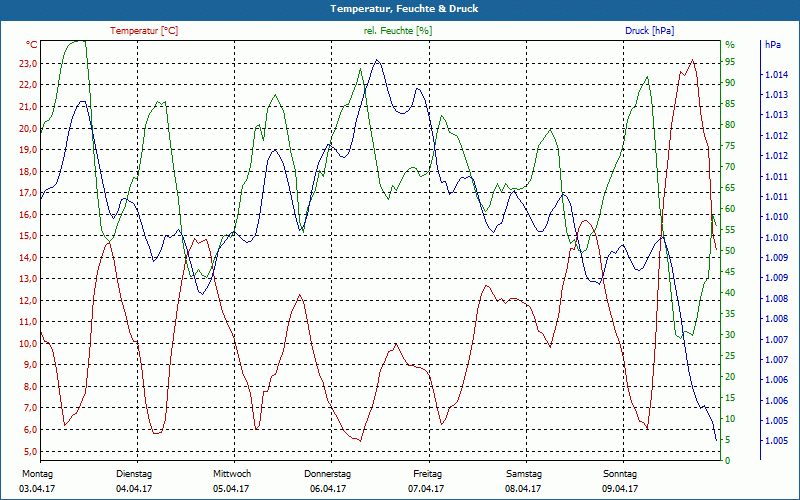Click the '12,0' temperature axis value
Viewport: 800px width, 500px height.
[28, 301]
